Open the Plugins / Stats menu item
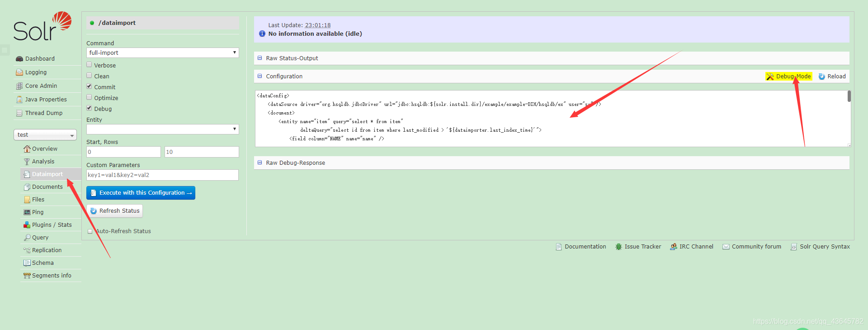Image resolution: width=868 pixels, height=330 pixels. pos(51,225)
